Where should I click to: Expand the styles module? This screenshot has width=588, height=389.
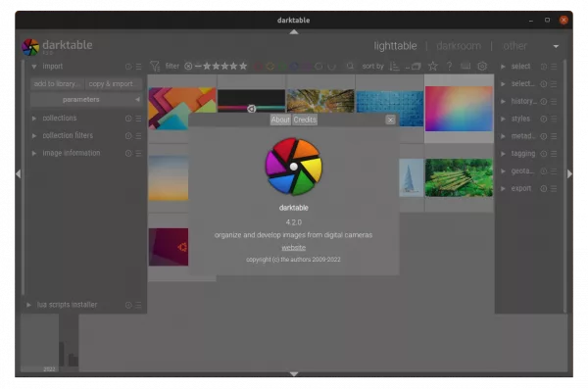[x=504, y=119]
